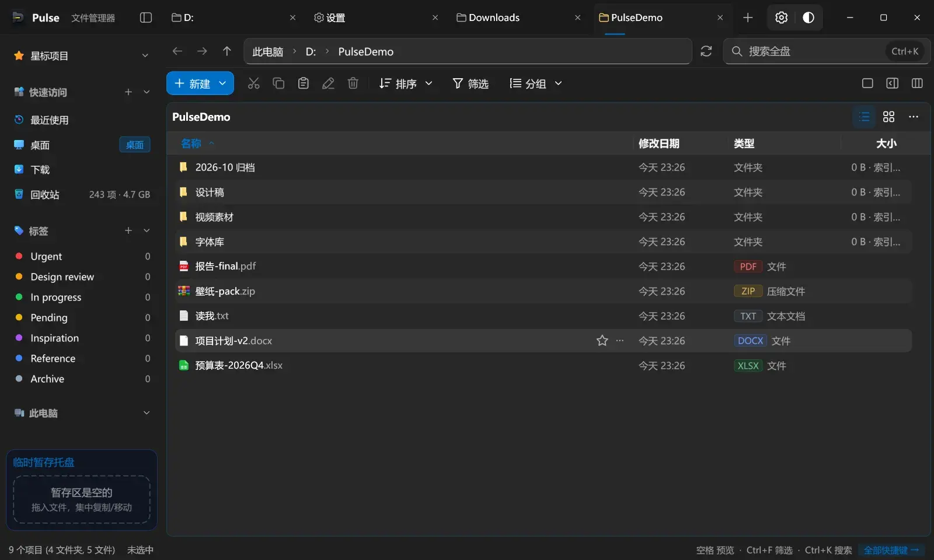Select the Urgent red tag
Screen dimensions: 934x560
click(x=82, y=256)
